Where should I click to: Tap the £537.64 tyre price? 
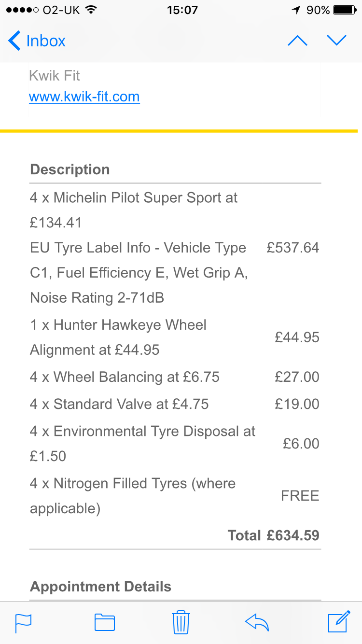(292, 248)
